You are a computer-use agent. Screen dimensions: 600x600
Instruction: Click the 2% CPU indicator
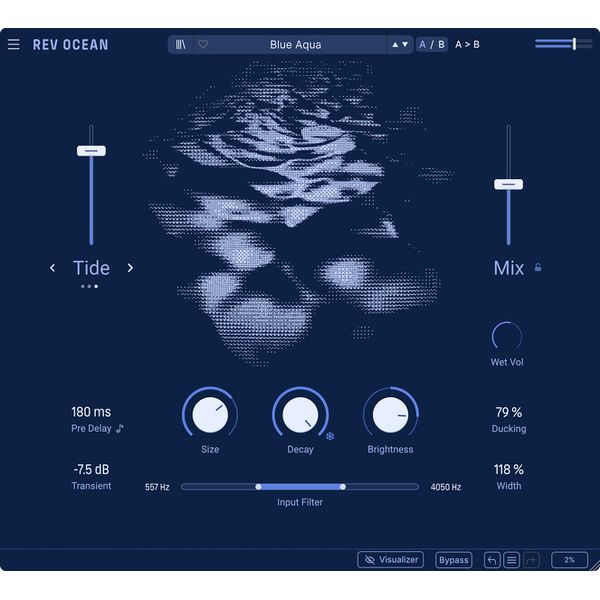click(569, 560)
